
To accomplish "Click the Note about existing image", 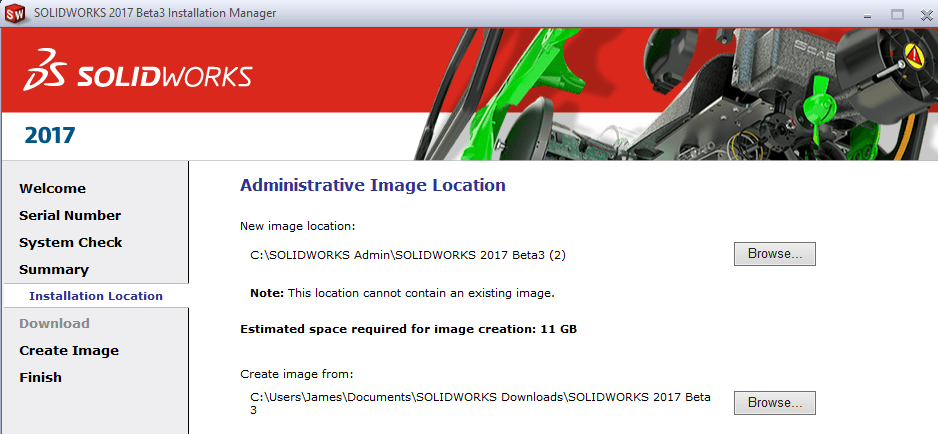I will coord(403,294).
